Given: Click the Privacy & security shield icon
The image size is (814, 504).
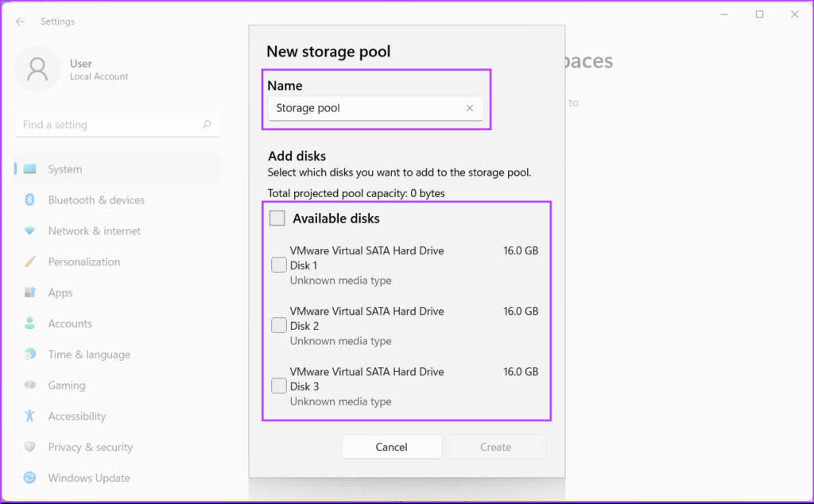Looking at the screenshot, I should [30, 448].
